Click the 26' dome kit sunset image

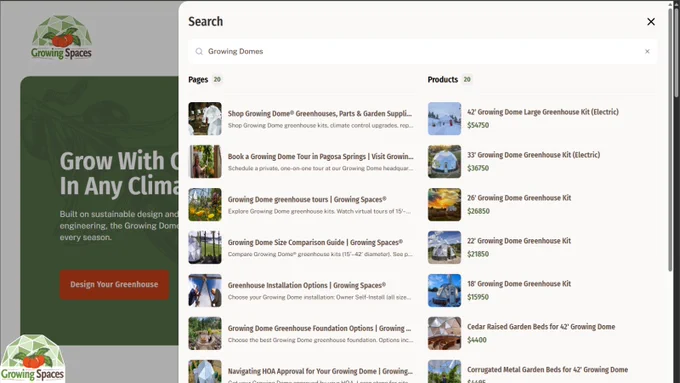click(444, 204)
